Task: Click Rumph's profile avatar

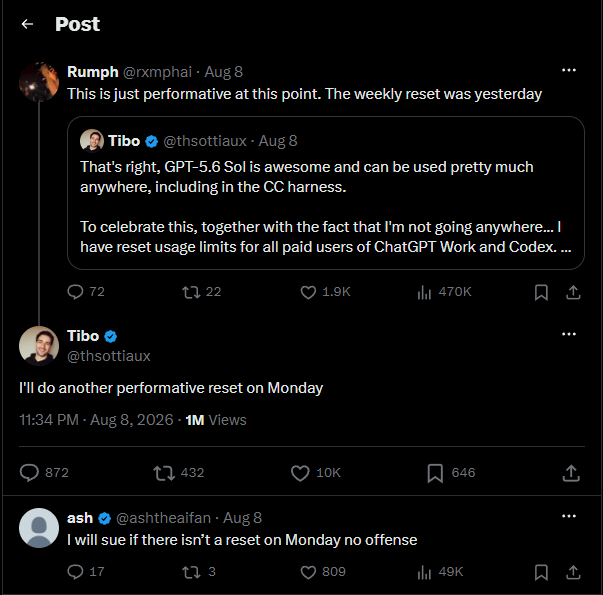Action: click(x=39, y=82)
